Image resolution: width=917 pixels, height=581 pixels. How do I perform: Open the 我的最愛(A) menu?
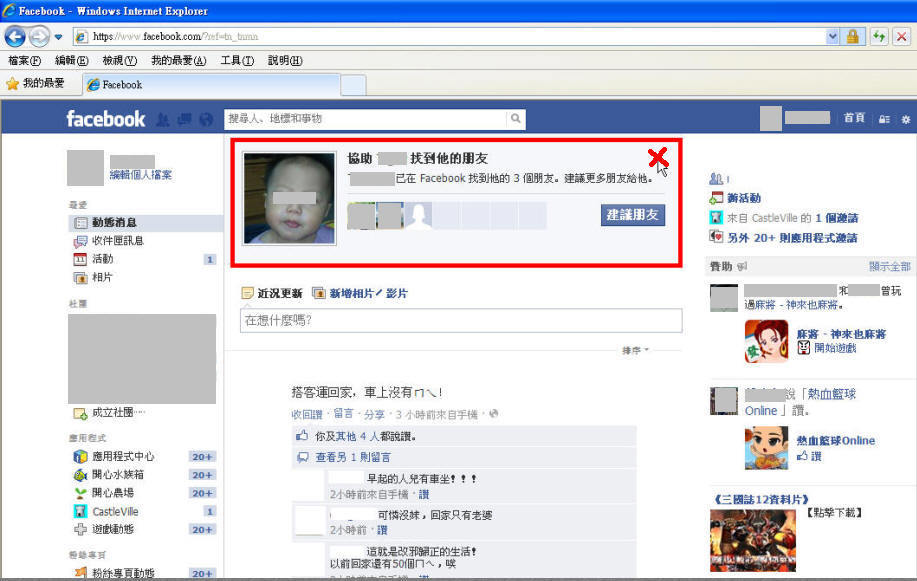[x=178, y=60]
